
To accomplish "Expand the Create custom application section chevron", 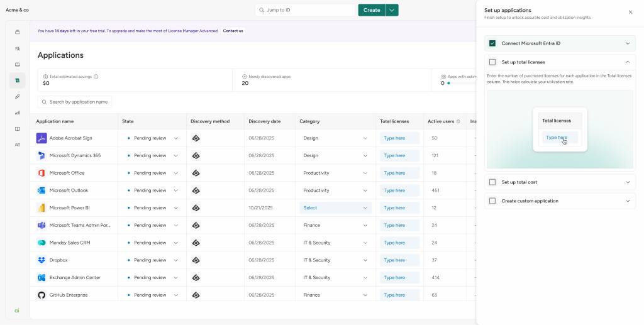I will pyautogui.click(x=628, y=201).
